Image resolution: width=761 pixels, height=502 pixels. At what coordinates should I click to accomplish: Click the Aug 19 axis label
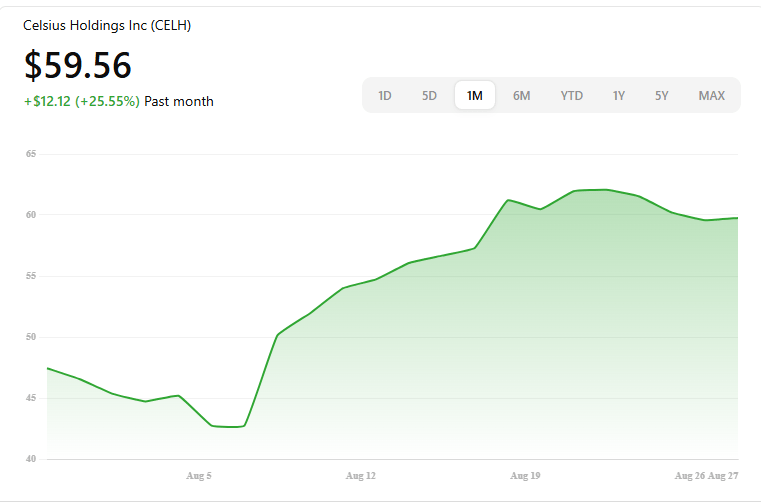[525, 476]
